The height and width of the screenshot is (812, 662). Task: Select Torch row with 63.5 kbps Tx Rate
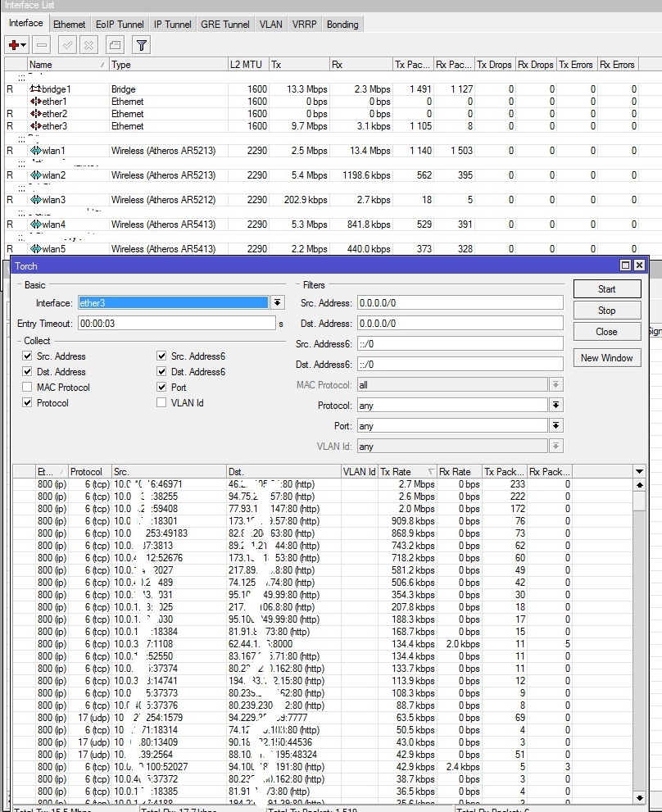322,718
